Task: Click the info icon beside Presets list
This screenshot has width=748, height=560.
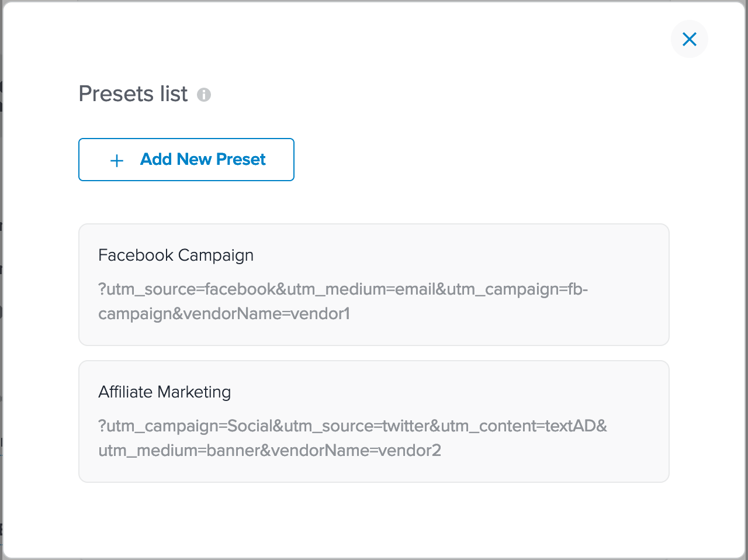Action: pyautogui.click(x=204, y=95)
